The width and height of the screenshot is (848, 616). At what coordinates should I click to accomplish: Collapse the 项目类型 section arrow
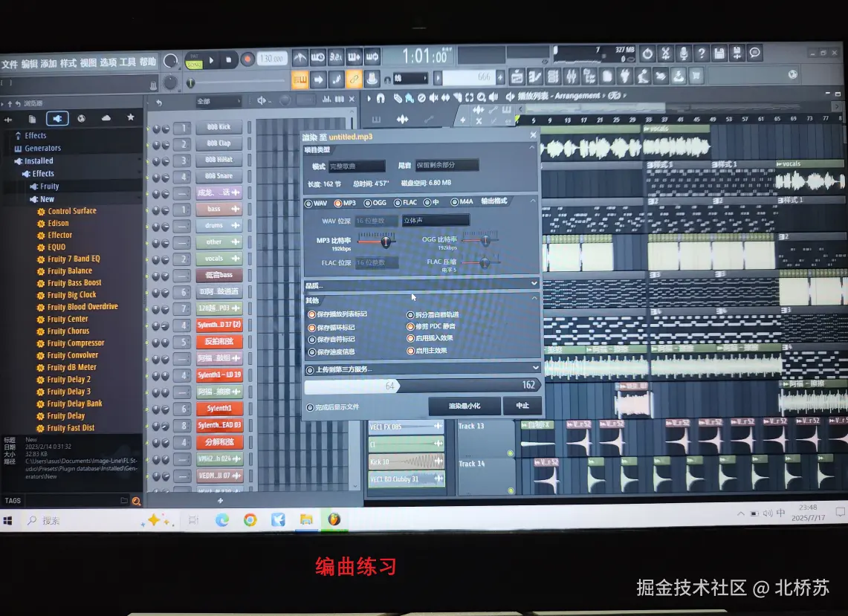(x=531, y=147)
